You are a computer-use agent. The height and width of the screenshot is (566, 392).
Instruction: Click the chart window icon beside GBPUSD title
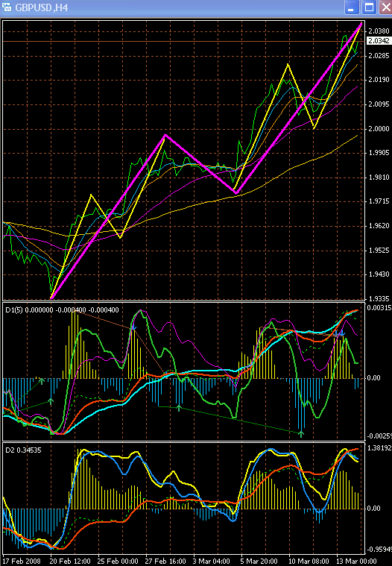tap(7, 7)
